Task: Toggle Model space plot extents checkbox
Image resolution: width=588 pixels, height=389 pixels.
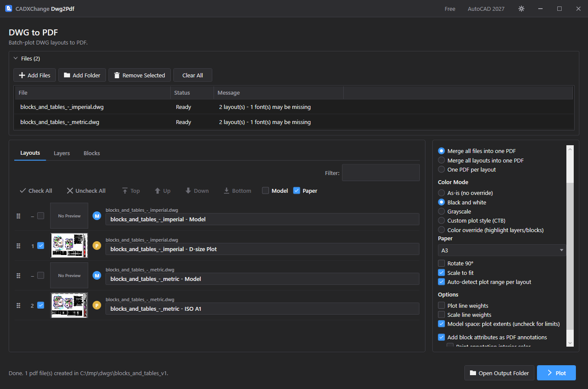Action: pos(441,324)
